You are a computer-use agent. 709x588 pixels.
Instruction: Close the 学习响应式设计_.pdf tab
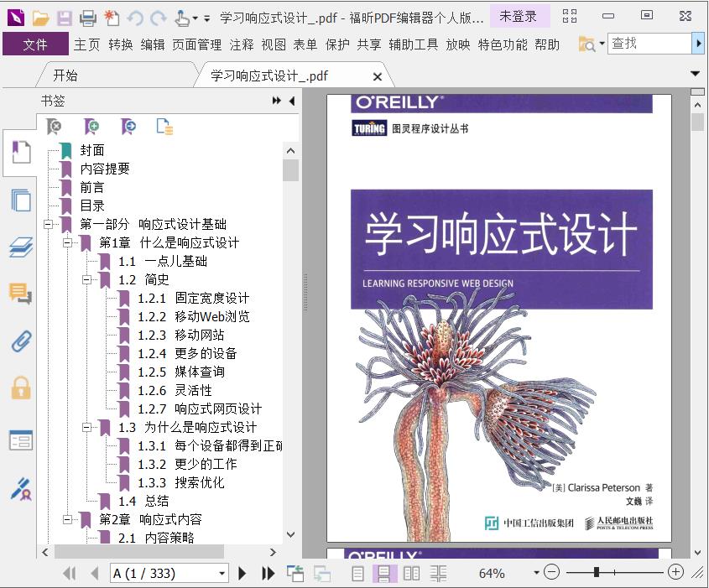tap(377, 77)
